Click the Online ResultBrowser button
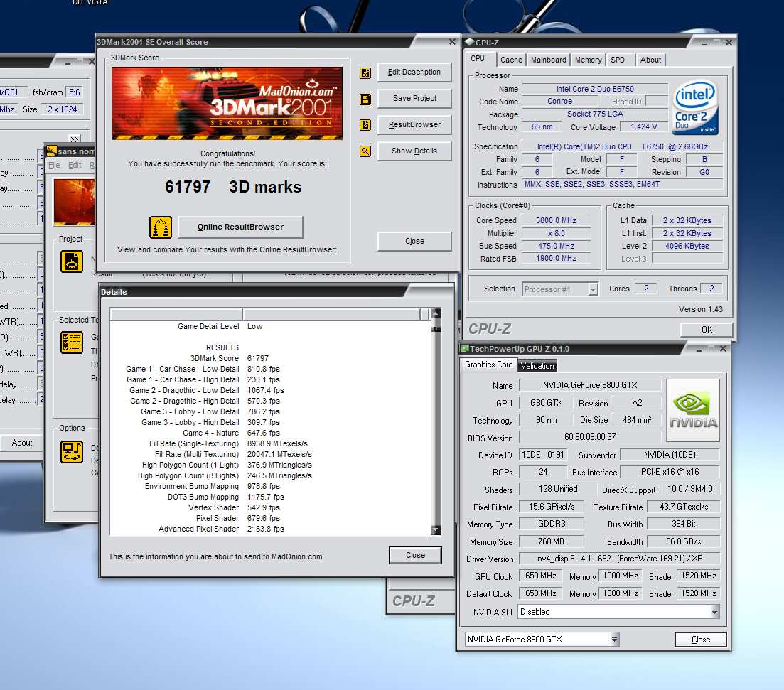The image size is (784, 690). coord(240,227)
